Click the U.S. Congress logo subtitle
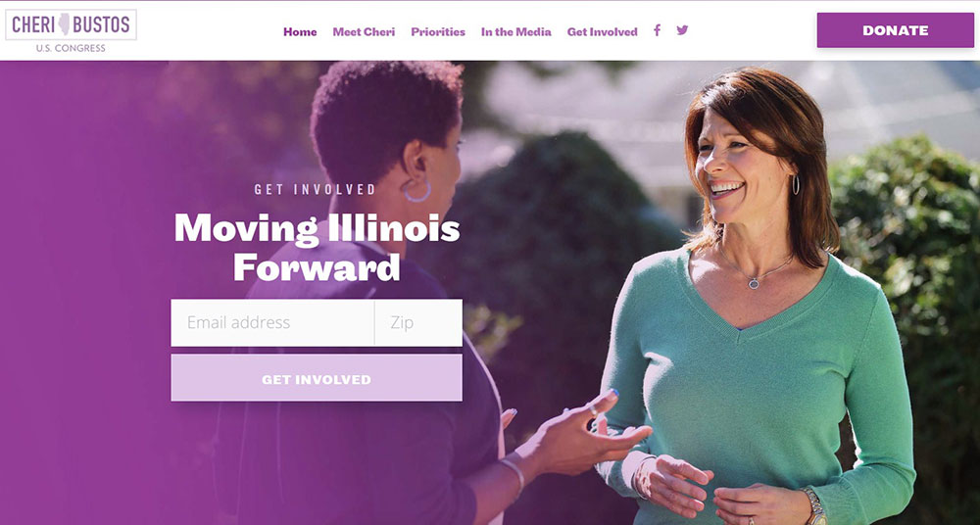 click(x=71, y=48)
